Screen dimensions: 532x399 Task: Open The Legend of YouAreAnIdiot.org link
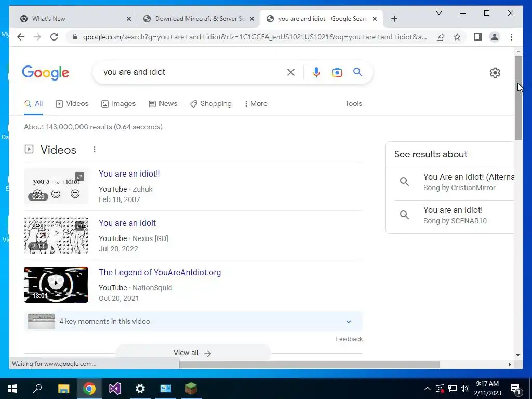(159, 272)
